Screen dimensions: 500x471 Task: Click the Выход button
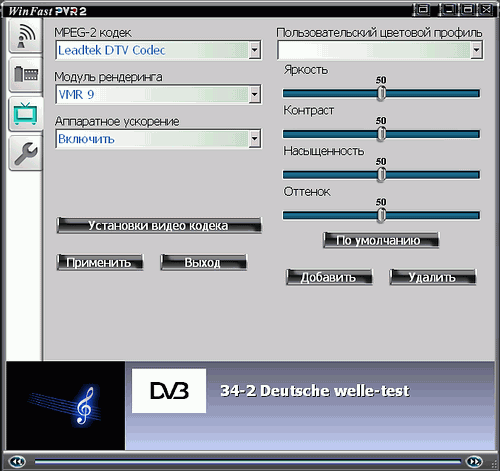[x=203, y=262]
